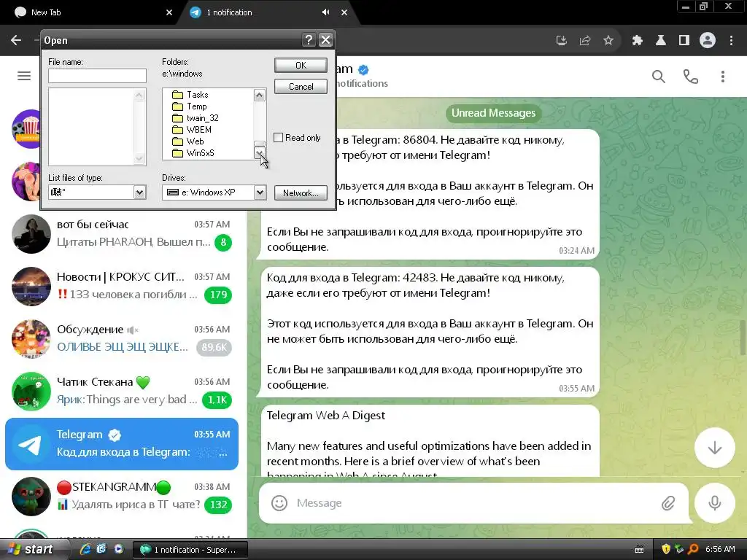Mute the Telegram tab audio icon
Image resolution: width=747 pixels, height=560 pixels.
pos(325,12)
